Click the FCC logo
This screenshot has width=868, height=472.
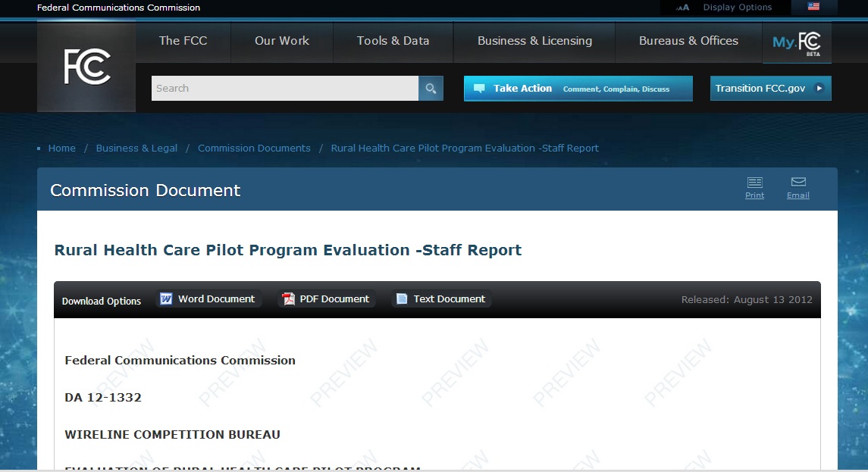[87, 67]
